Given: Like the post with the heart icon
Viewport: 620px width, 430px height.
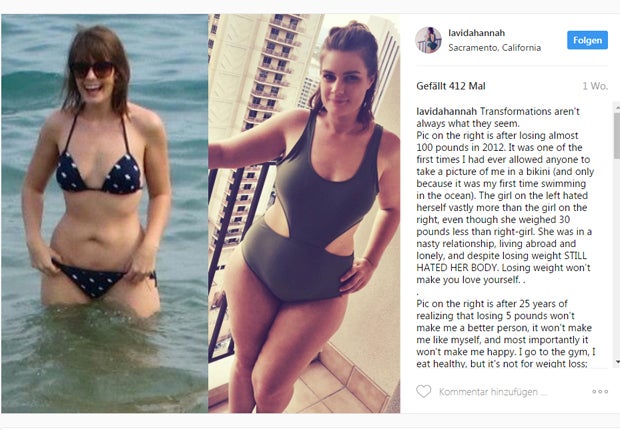Looking at the screenshot, I should tap(423, 391).
